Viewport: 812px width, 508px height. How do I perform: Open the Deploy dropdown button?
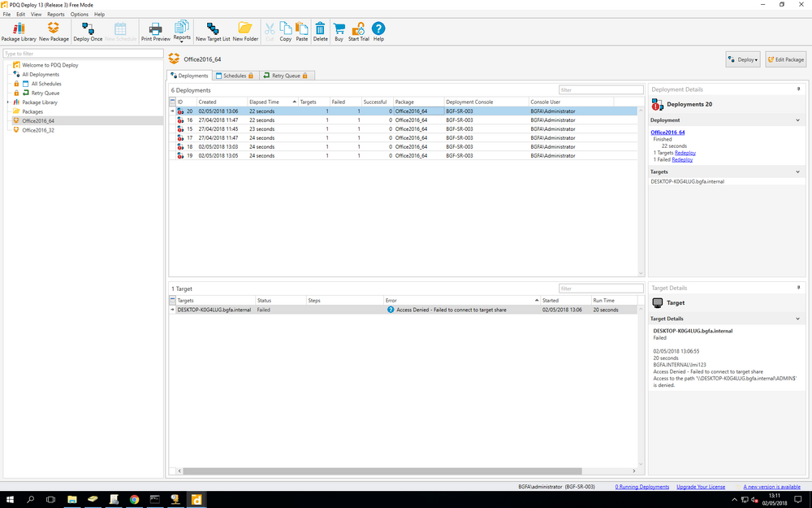point(743,59)
